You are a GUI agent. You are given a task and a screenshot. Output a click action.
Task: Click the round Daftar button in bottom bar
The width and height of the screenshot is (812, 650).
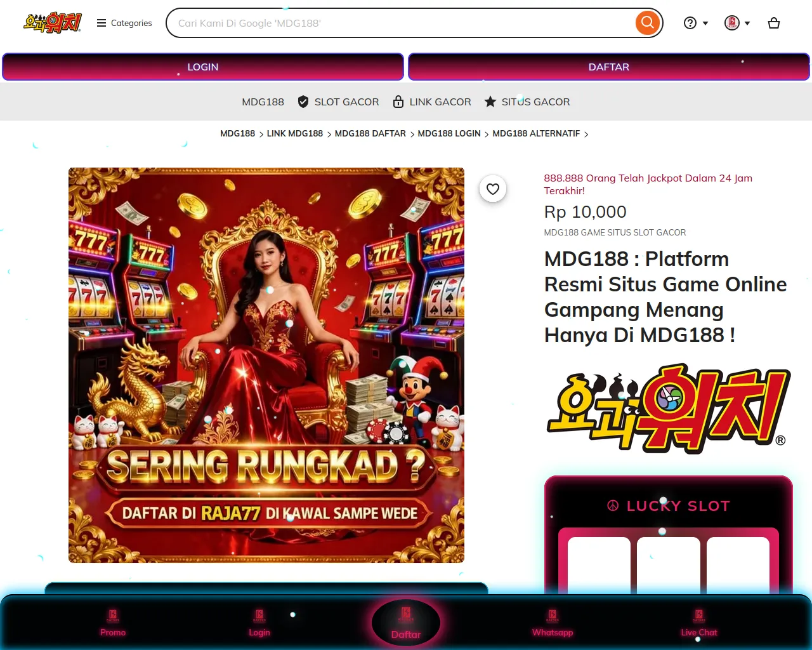(406, 623)
